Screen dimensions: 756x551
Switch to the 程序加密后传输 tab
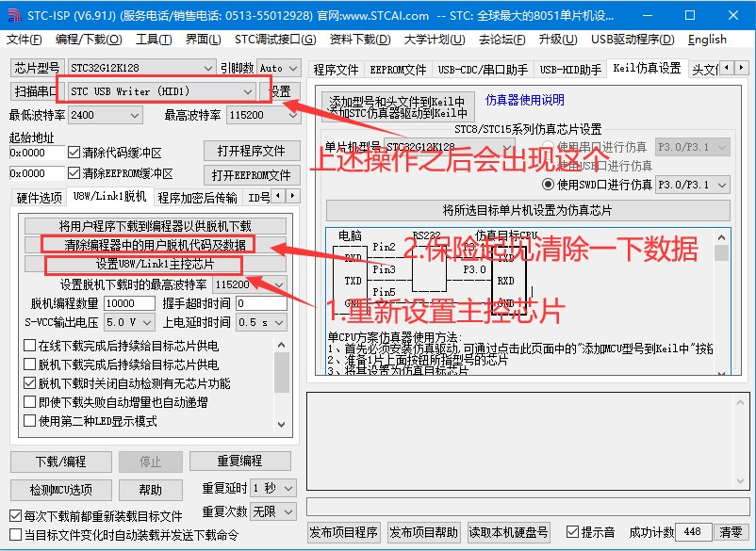[198, 198]
